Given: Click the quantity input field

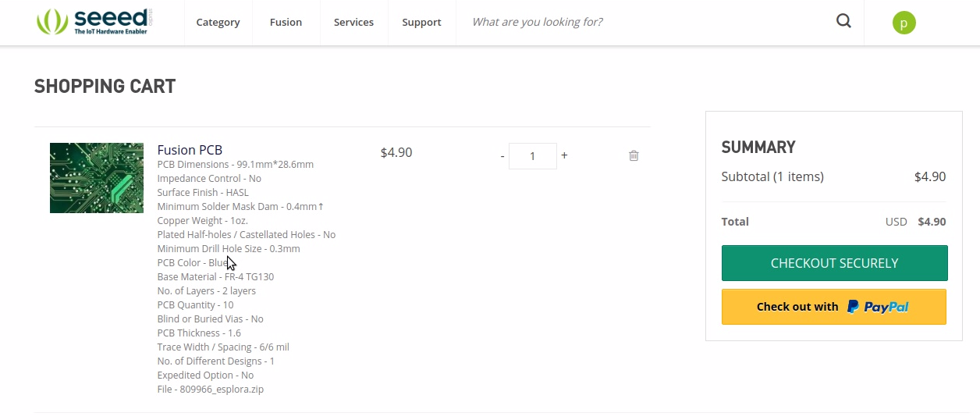Looking at the screenshot, I should click(x=533, y=156).
